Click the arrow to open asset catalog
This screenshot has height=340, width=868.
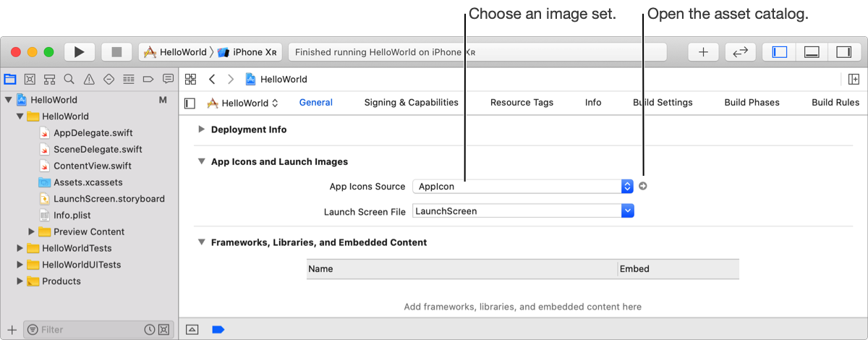pos(643,186)
